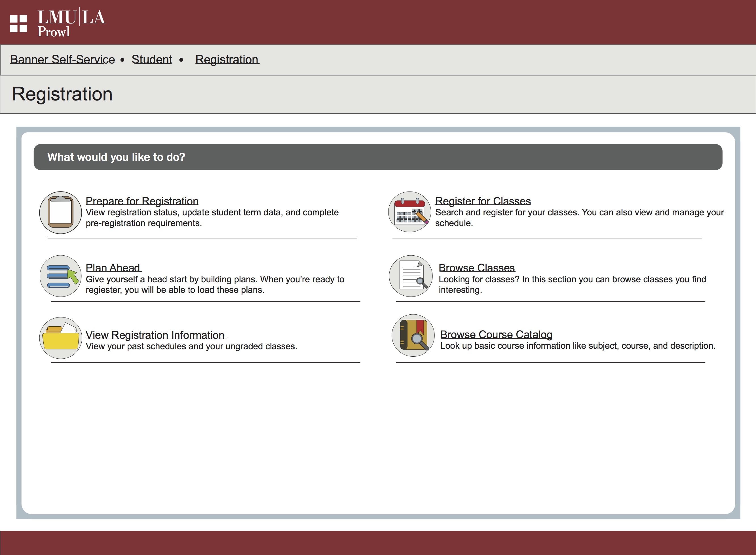Click the four-square grid menu icon
Screen dimensions: 756x555
point(18,24)
